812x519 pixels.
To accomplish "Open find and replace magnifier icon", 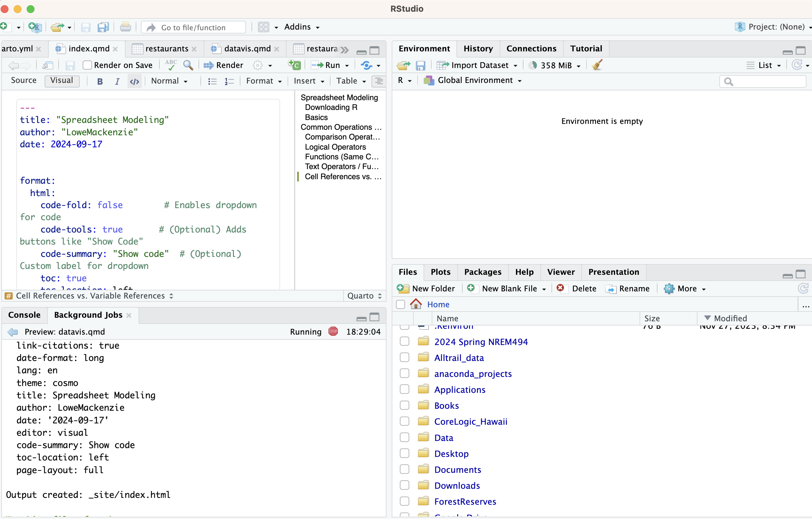I will point(188,65).
